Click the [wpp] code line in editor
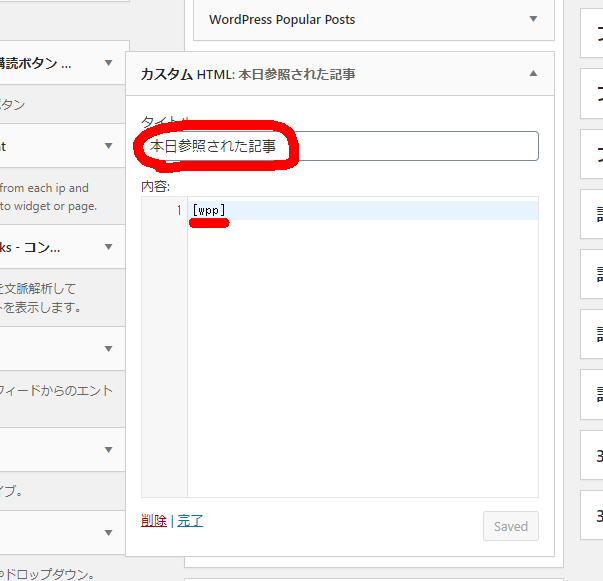The image size is (603, 581). coord(209,210)
